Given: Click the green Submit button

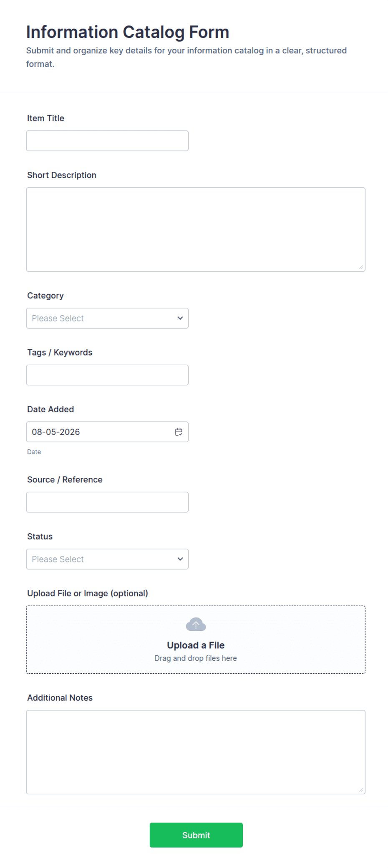Looking at the screenshot, I should [196, 835].
